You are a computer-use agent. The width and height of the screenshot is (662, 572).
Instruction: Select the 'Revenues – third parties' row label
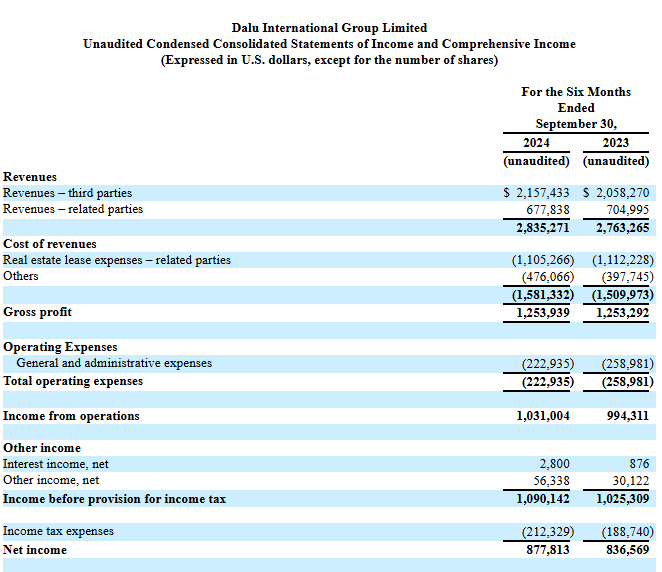(68, 193)
